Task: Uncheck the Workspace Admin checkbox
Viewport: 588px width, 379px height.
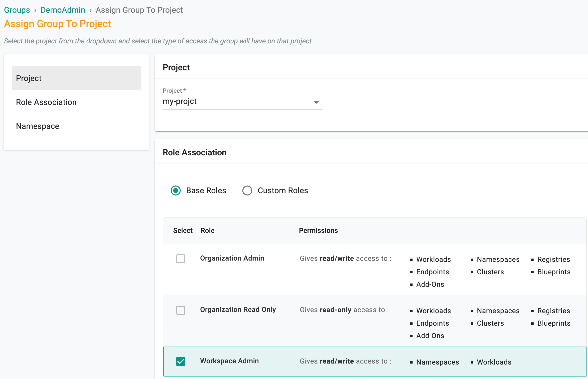Action: [181, 362]
